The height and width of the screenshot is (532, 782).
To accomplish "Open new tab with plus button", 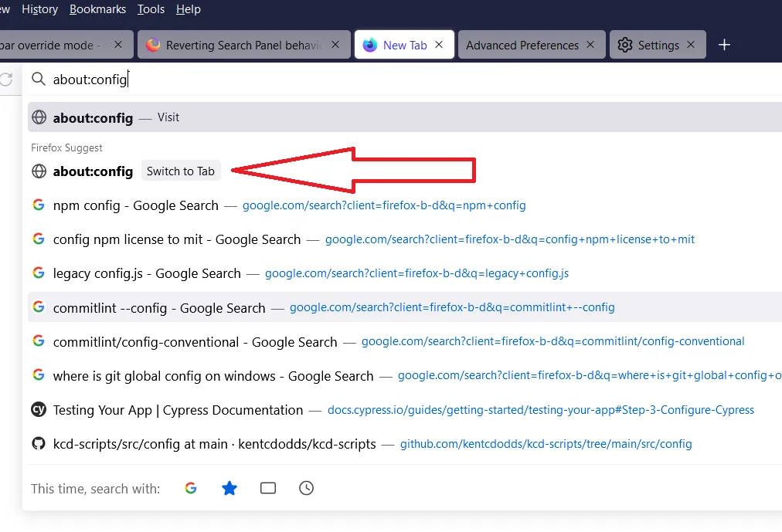I will tap(724, 45).
